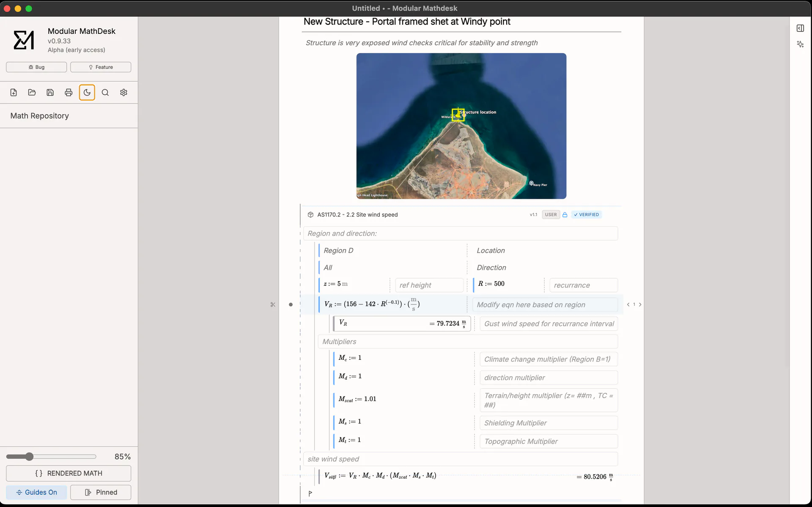
Task: Toggle Guides On
Action: pos(36,493)
